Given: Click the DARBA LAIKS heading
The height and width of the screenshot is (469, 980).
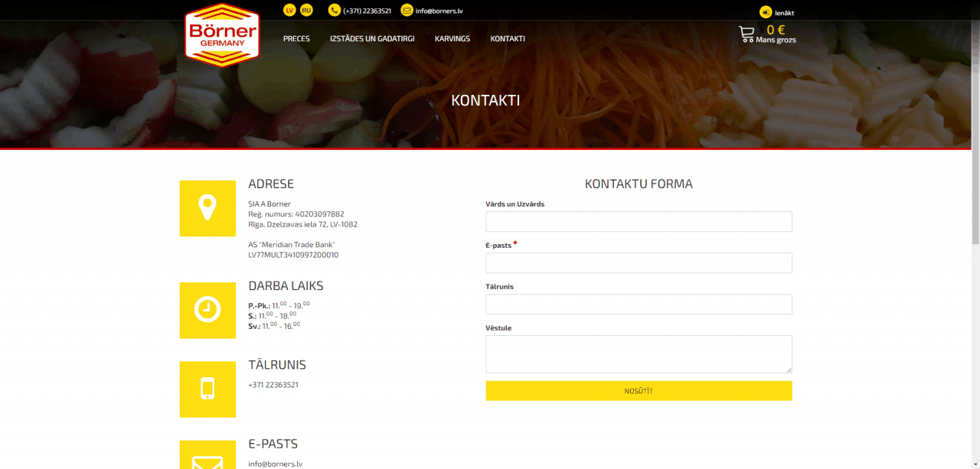Looking at the screenshot, I should coord(286,286).
